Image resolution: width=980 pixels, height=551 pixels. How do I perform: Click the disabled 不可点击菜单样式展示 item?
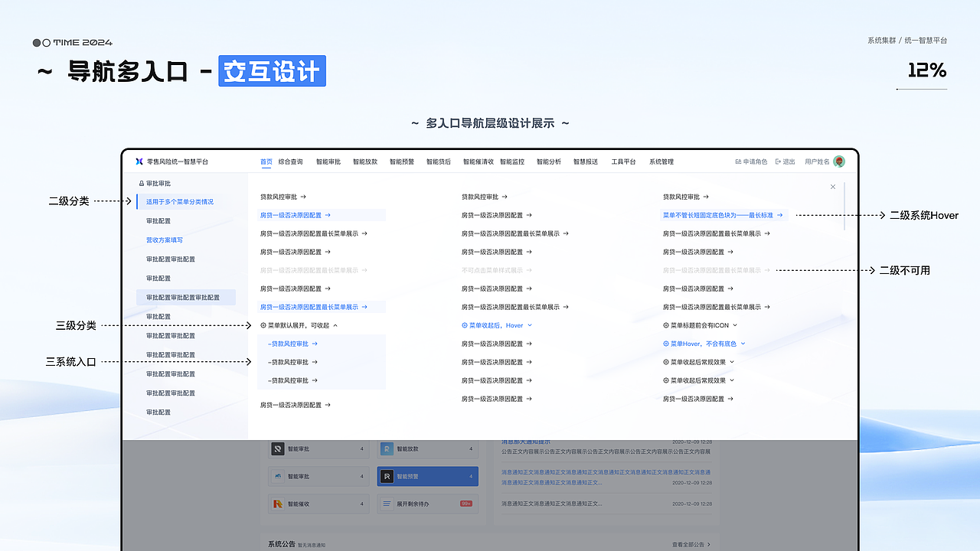tap(497, 270)
